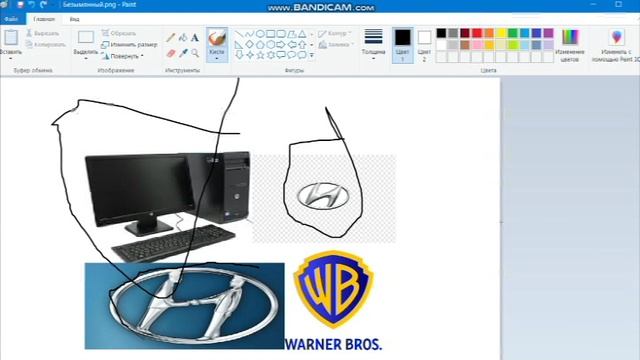
Task: Click Resize (Изменить размер) button
Action: click(x=129, y=44)
